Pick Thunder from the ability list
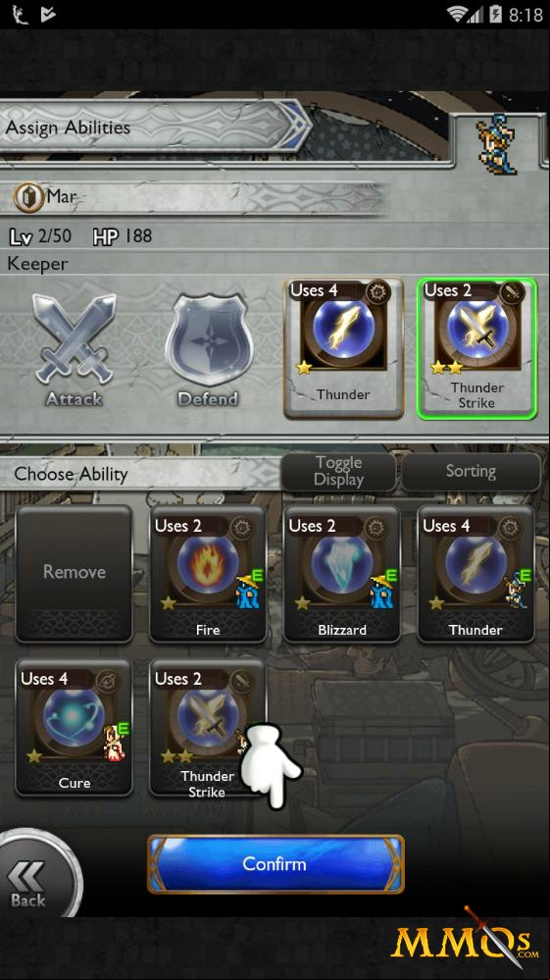 pos(475,574)
